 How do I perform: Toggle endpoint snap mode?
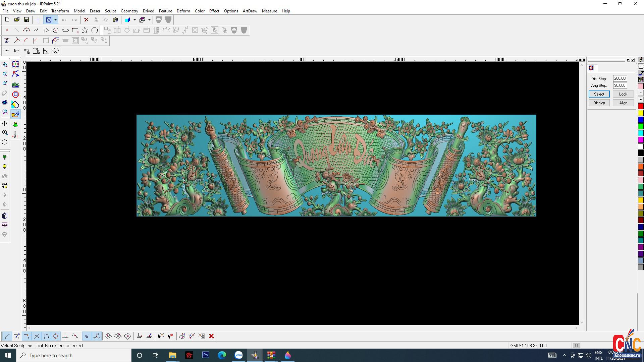(x=7, y=336)
